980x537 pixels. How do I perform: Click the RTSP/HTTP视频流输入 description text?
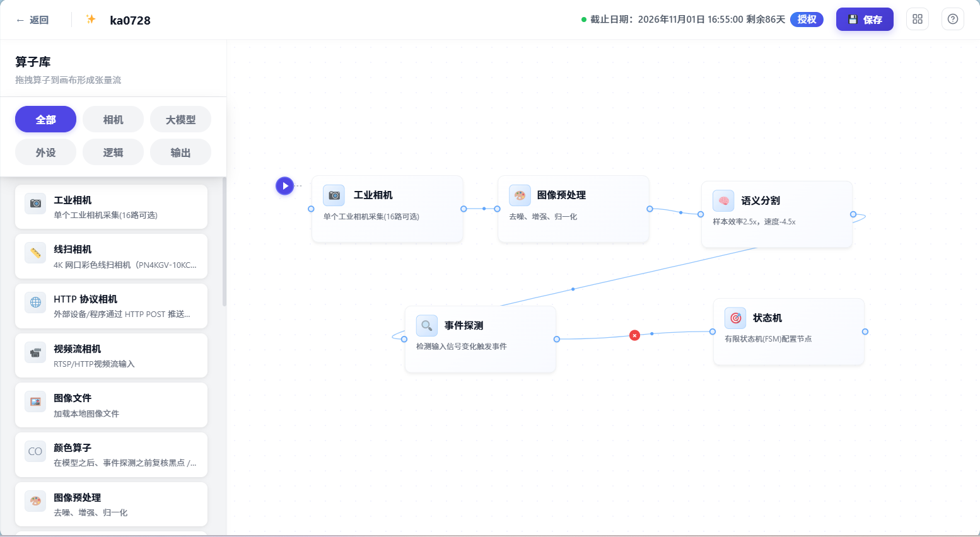94,364
